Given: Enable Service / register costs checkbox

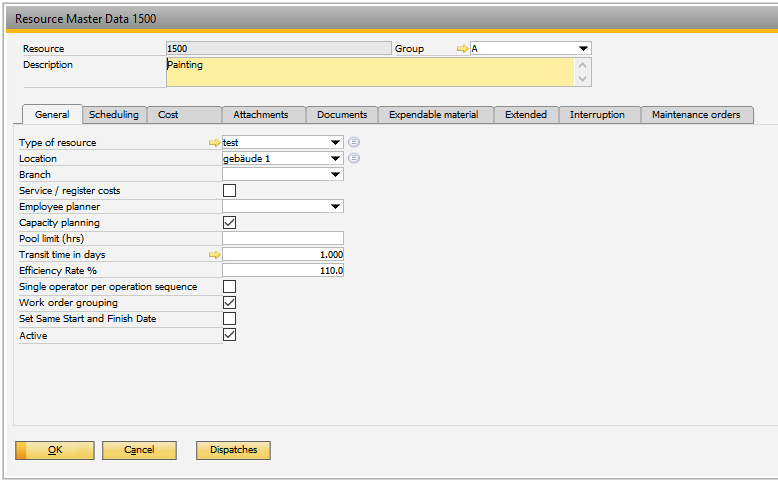Looking at the screenshot, I should [x=229, y=191].
